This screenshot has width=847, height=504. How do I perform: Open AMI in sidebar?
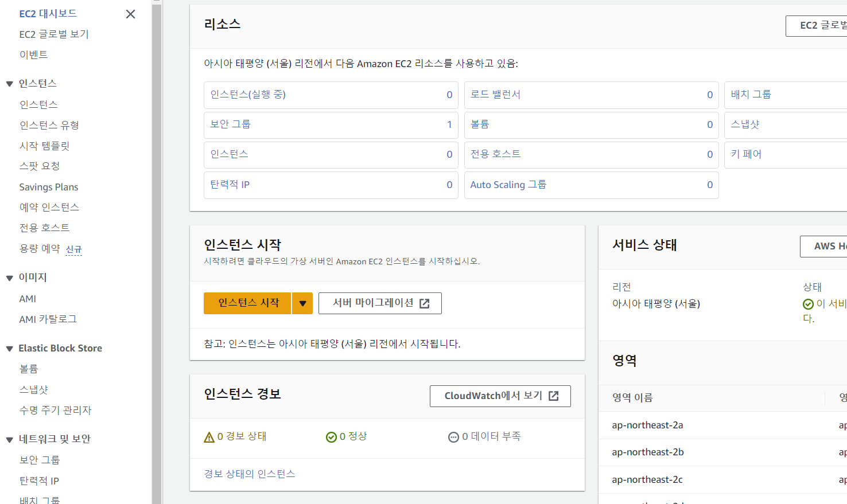[28, 299]
